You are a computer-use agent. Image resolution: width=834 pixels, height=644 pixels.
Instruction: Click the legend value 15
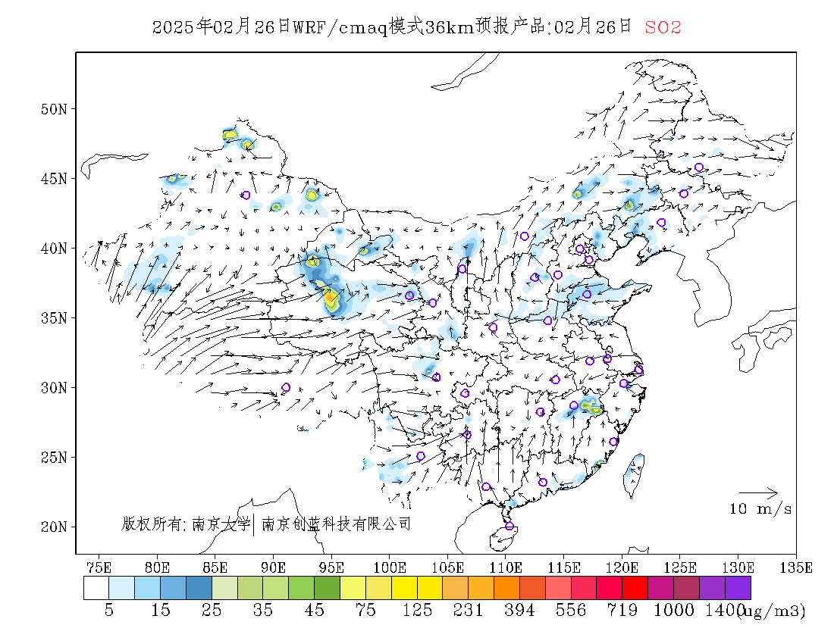click(x=160, y=610)
